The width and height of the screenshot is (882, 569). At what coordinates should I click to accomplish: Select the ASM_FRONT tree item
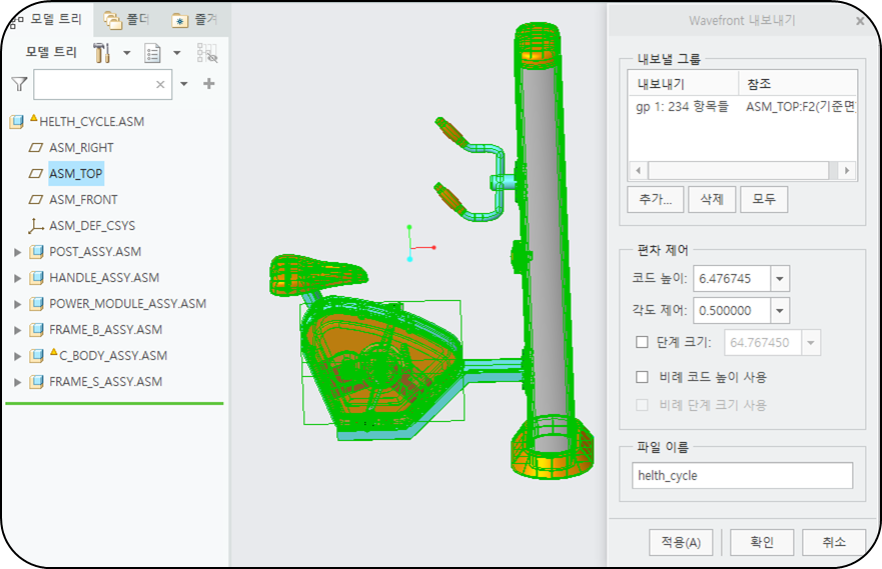(83, 200)
